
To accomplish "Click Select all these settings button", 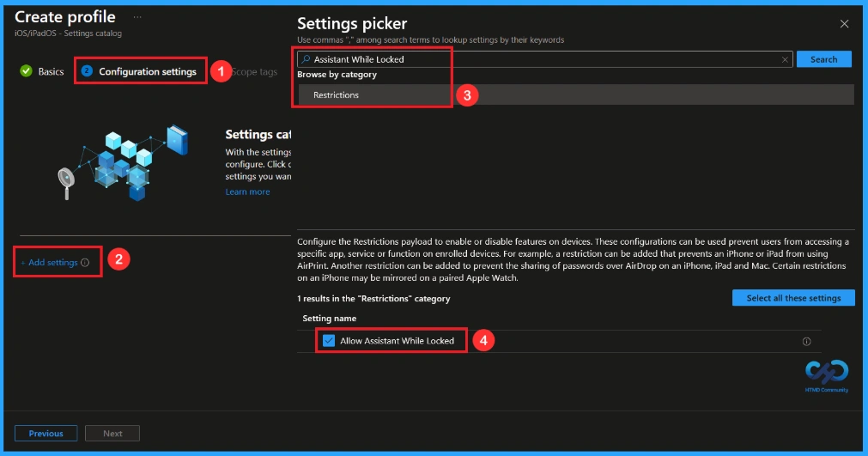I will tap(793, 298).
